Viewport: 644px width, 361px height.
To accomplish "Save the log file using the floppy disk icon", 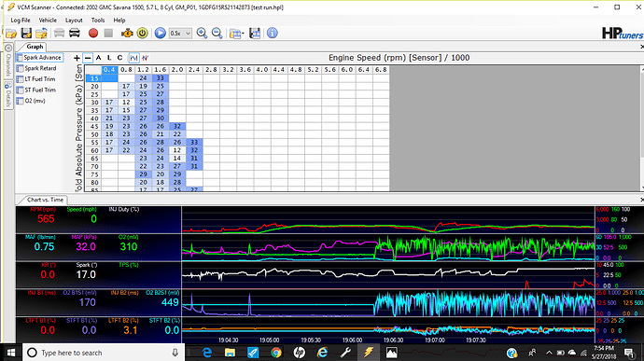I will click(26, 34).
